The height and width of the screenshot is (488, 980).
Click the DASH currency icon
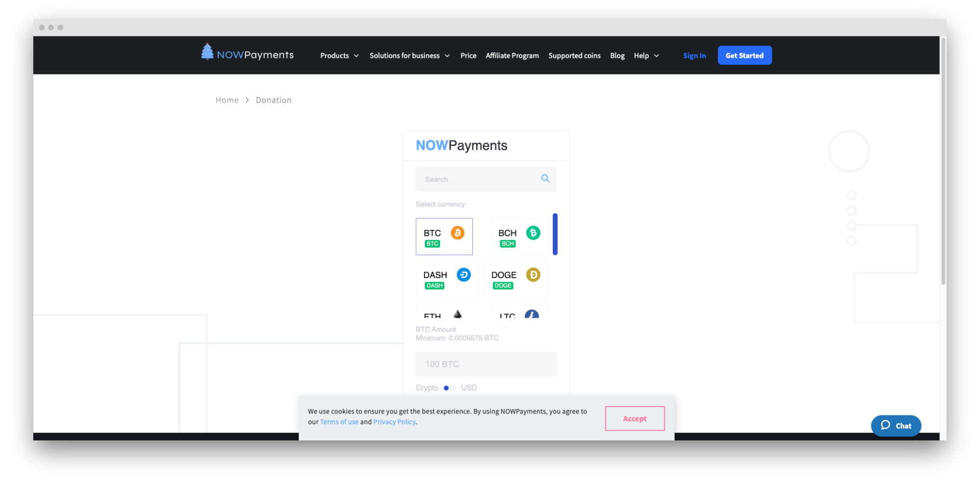[x=463, y=275]
